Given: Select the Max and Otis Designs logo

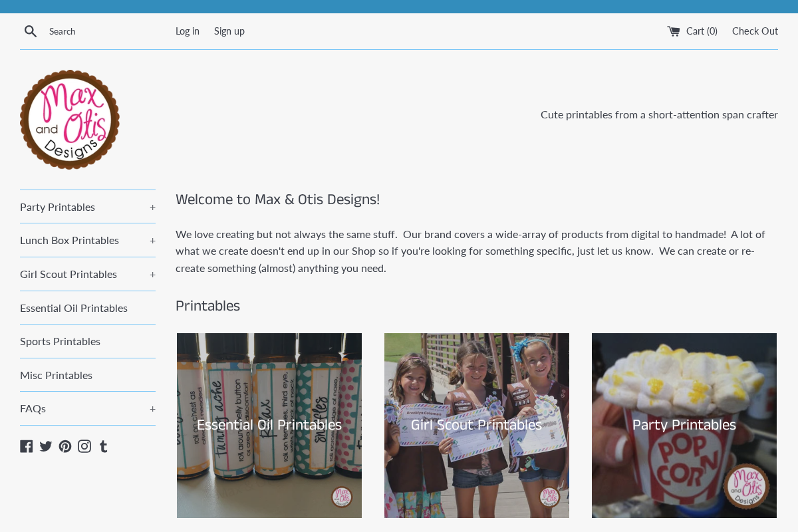Looking at the screenshot, I should 70,119.
